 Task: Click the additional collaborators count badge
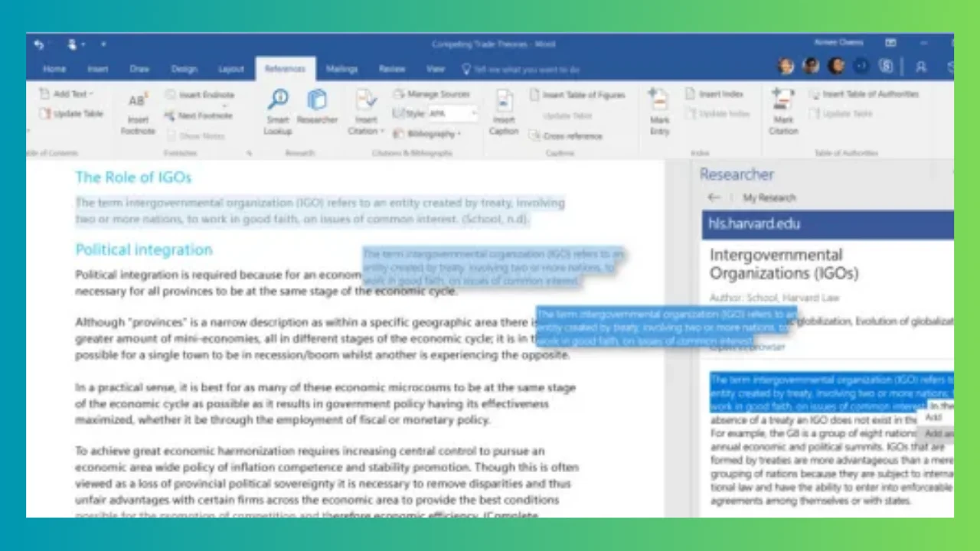point(861,67)
